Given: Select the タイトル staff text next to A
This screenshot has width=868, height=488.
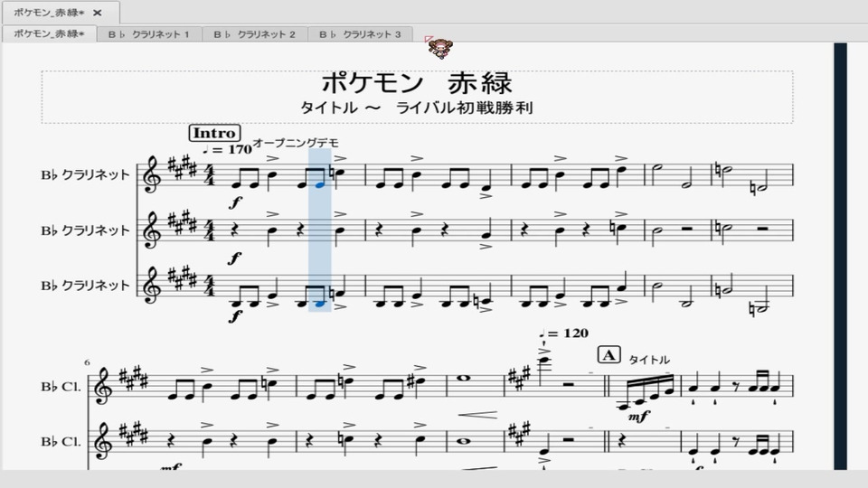Looking at the screenshot, I should click(x=649, y=360).
